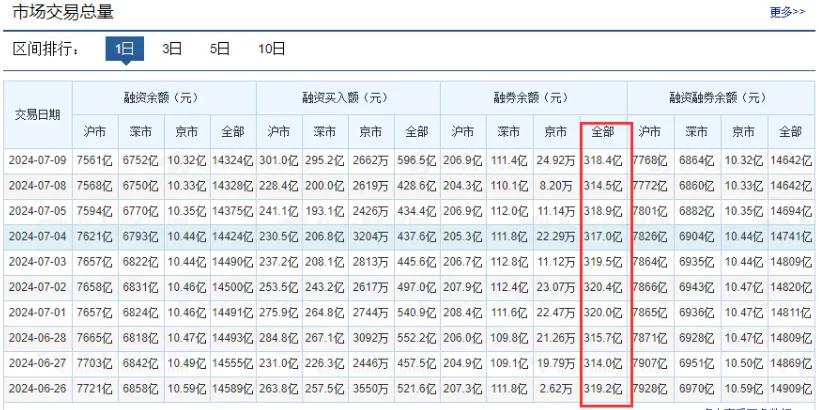
Task: Click the 8.20万 cell in 2024-07-08 row
Action: [556, 186]
